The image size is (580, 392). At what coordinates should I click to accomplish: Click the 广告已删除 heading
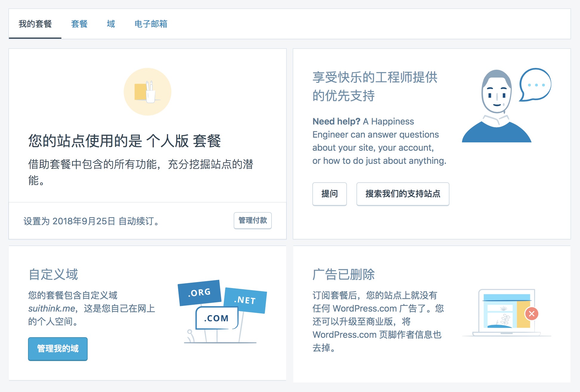(343, 274)
